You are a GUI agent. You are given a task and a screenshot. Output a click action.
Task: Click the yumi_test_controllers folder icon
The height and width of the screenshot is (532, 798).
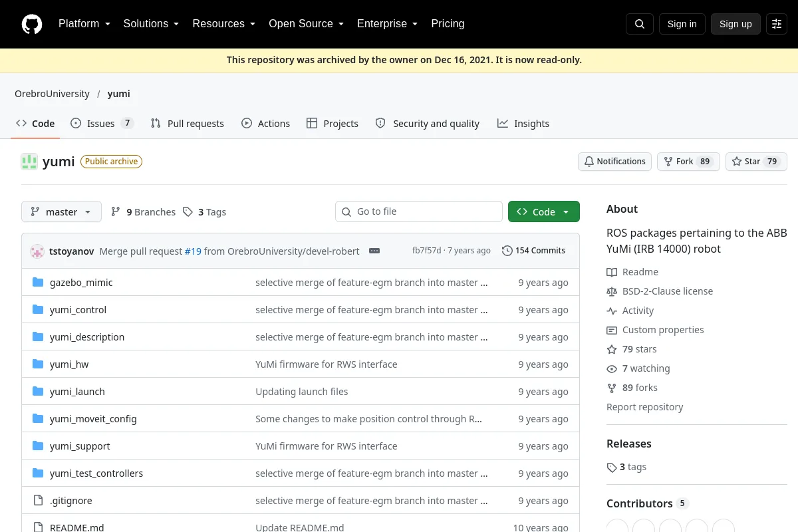click(x=38, y=473)
